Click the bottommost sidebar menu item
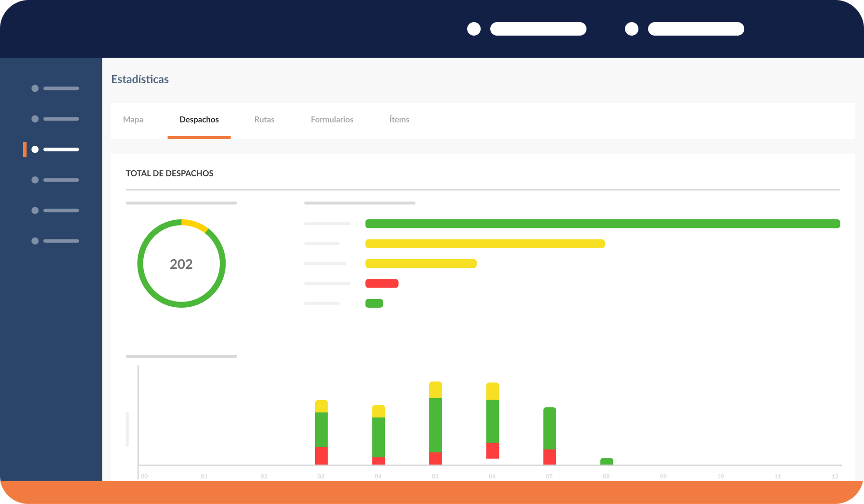Image resolution: width=864 pixels, height=504 pixels. pos(55,241)
